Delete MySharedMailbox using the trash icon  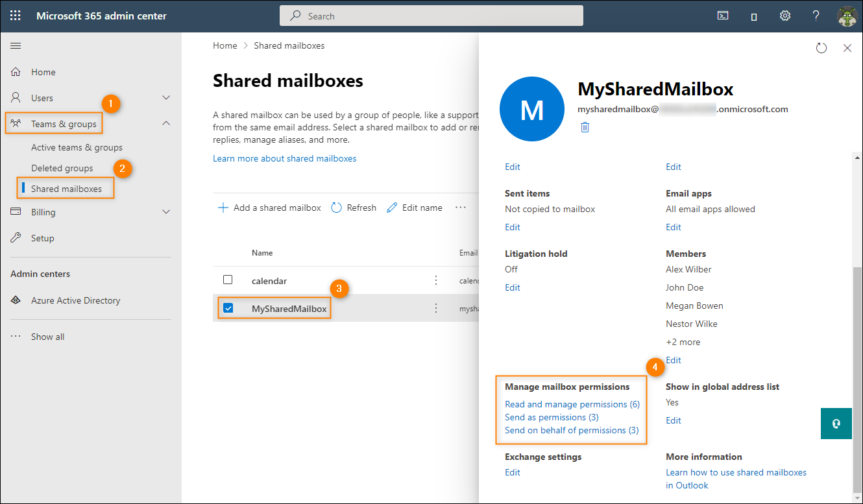click(x=585, y=127)
